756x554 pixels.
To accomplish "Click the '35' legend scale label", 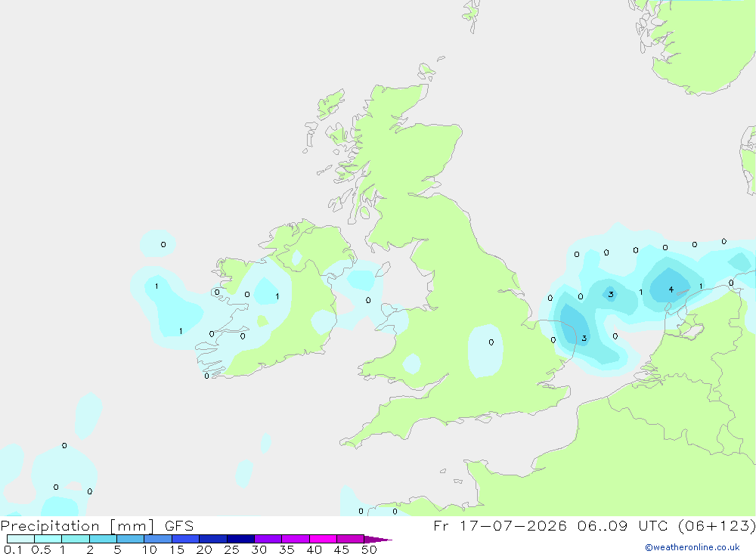I will pyautogui.click(x=287, y=549).
